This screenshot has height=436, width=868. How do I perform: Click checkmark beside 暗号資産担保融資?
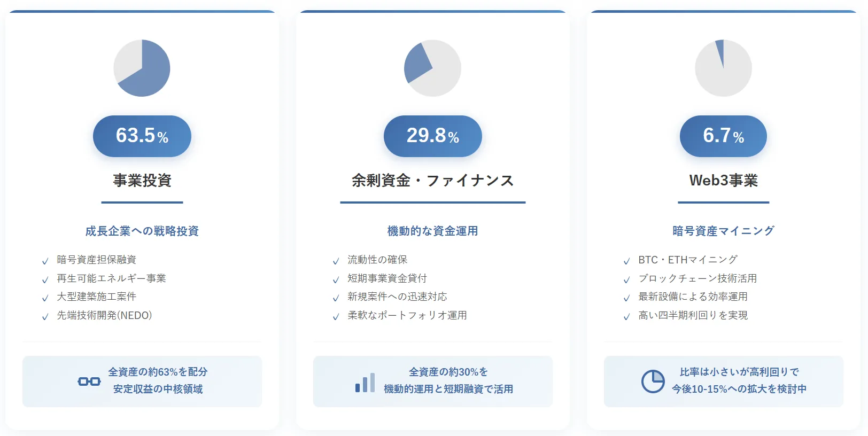point(45,261)
